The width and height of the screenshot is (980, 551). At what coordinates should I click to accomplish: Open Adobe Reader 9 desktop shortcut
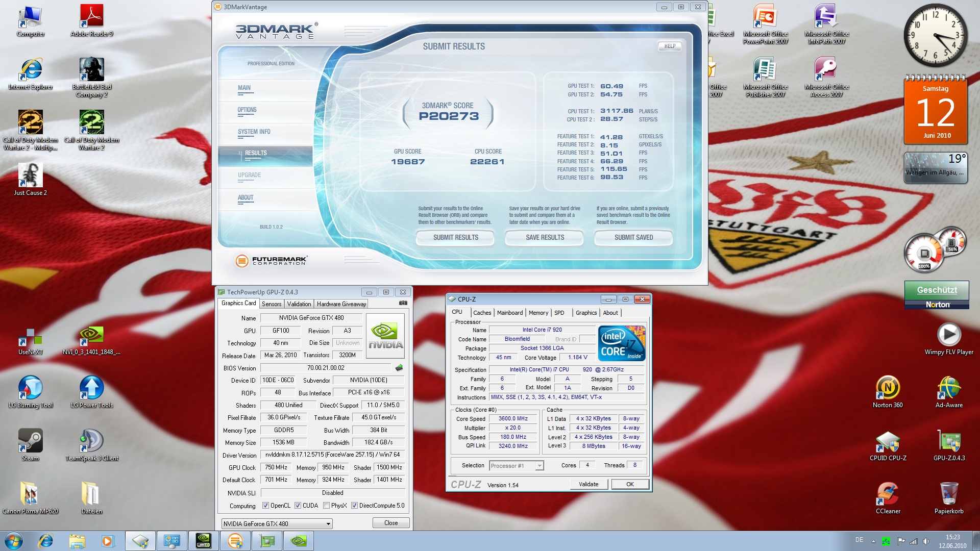92,20
